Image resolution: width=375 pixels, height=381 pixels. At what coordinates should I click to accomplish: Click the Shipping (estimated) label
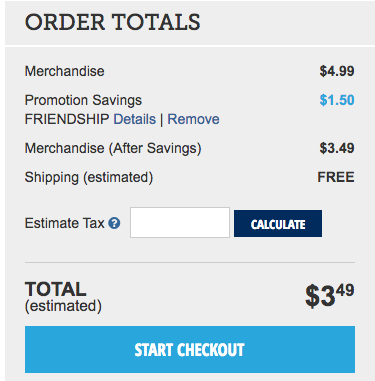(x=89, y=177)
